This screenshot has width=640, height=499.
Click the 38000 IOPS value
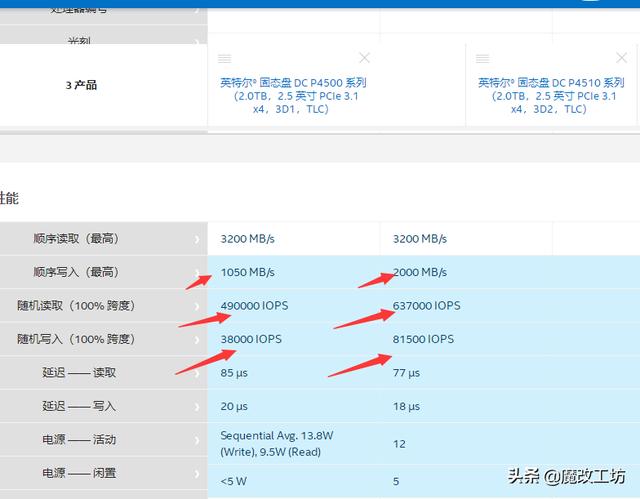tap(251, 339)
